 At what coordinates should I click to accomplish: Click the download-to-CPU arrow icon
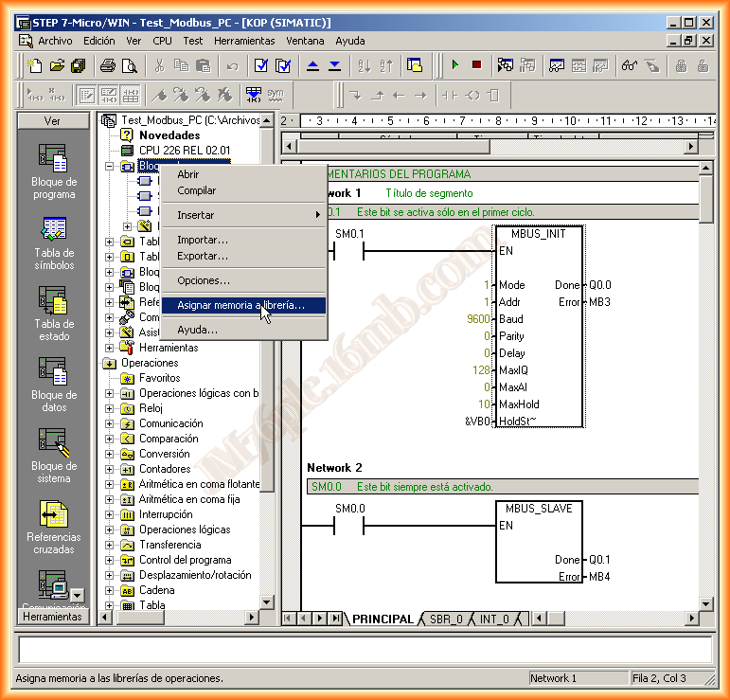pos(334,65)
